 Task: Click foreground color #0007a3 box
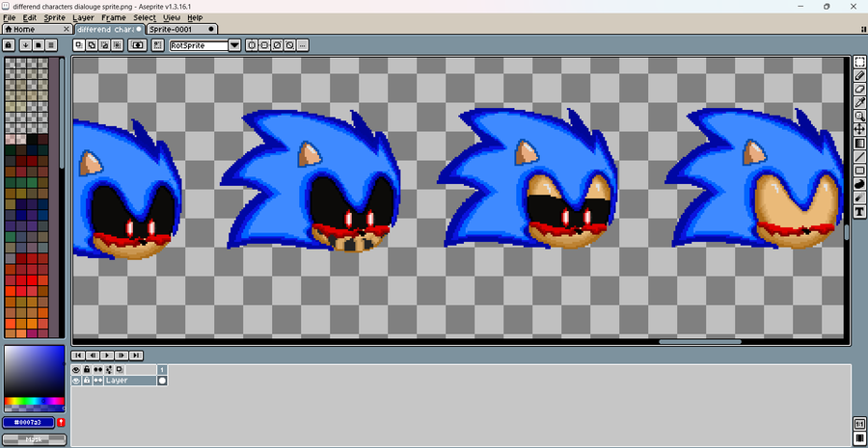click(29, 423)
